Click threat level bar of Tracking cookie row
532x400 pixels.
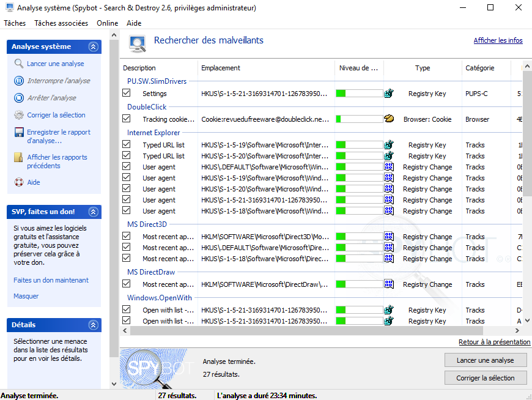[360, 119]
